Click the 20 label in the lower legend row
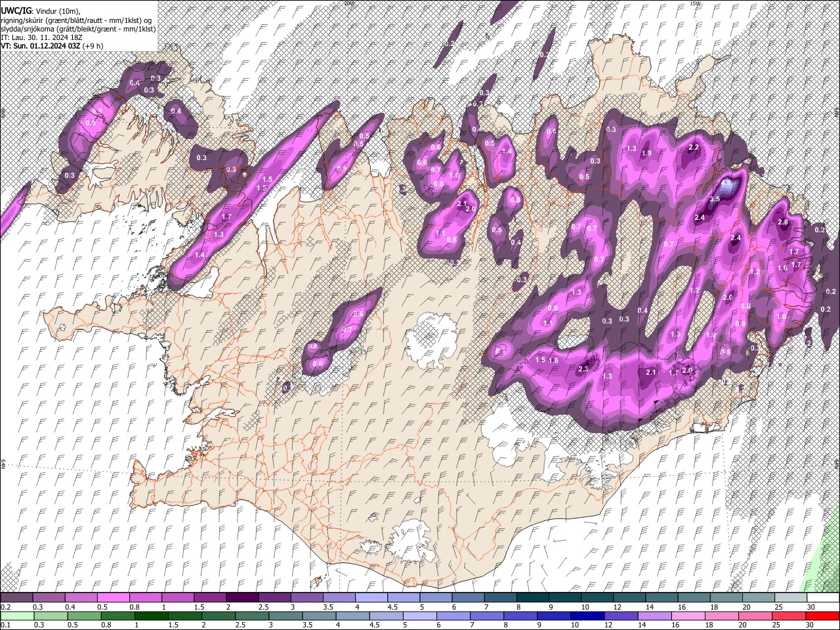This screenshot has width=840, height=630. [743, 625]
